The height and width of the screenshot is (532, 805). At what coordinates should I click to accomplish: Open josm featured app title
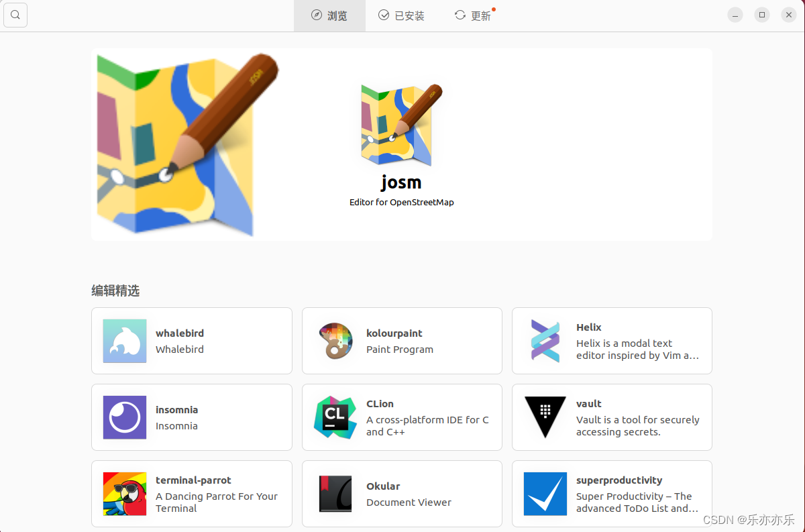pos(401,182)
